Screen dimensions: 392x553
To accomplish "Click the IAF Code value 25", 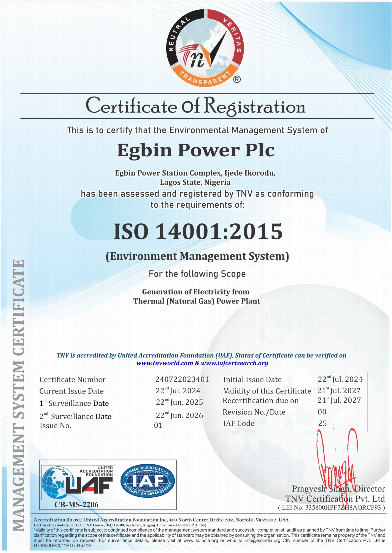I will click(x=322, y=423).
